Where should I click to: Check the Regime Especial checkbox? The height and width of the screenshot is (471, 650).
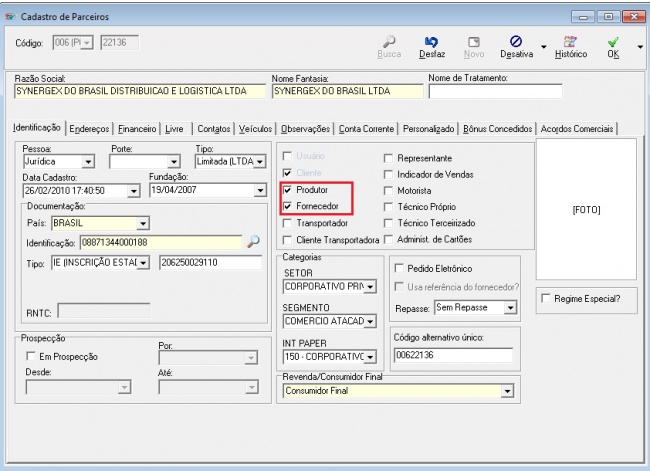pos(546,298)
